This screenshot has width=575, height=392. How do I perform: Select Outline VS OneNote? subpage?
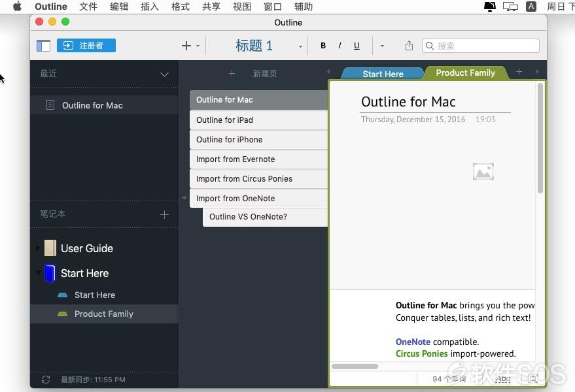(265, 217)
